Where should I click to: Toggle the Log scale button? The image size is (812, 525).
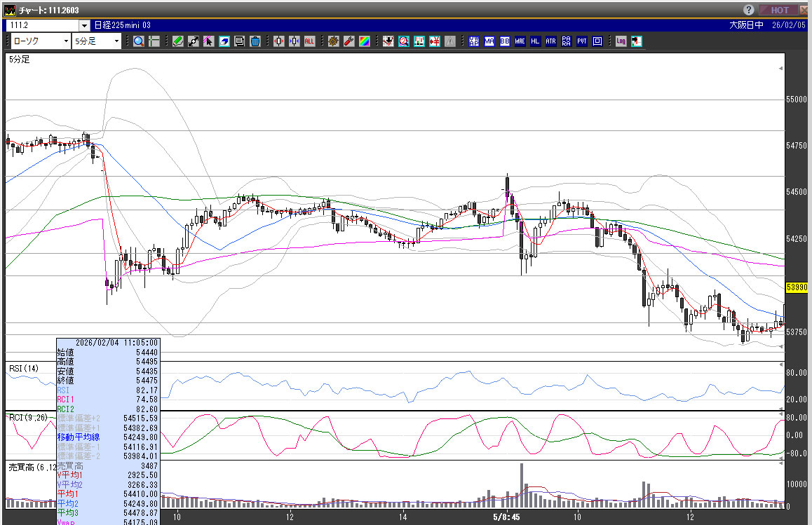coord(621,41)
